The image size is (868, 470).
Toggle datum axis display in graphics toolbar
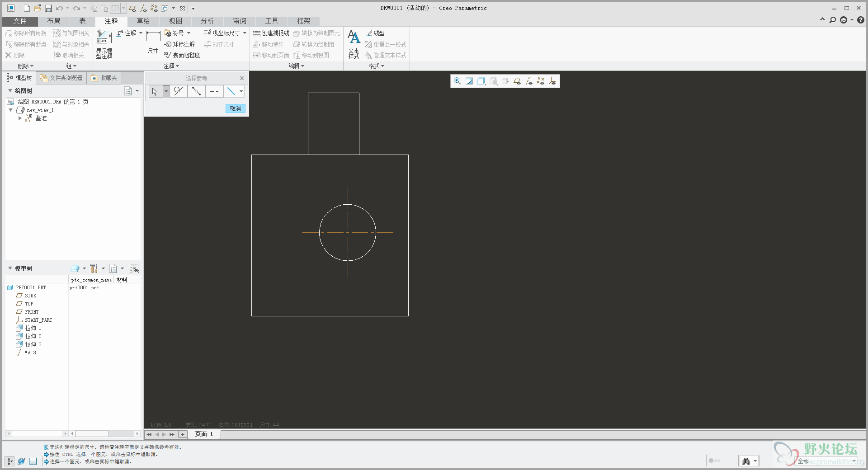(529, 81)
